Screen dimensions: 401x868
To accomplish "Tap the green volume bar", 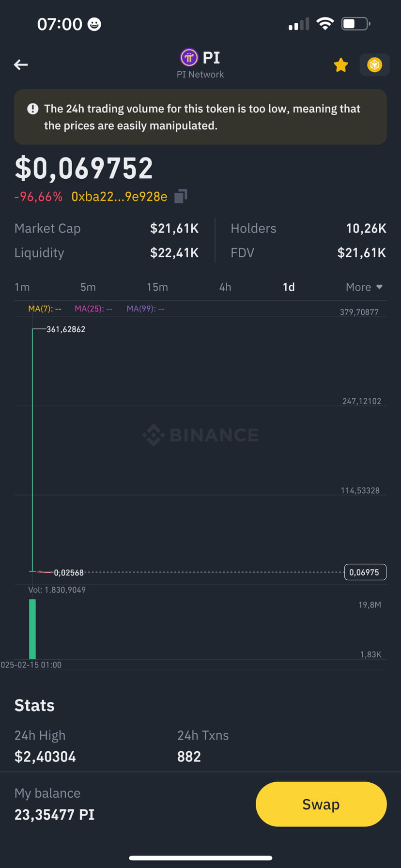I will click(32, 629).
